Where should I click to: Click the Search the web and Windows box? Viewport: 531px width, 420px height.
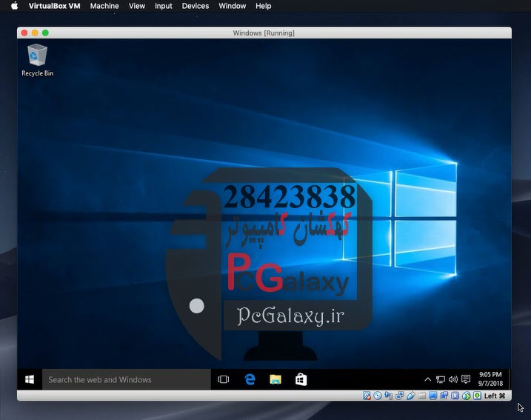[x=126, y=379]
